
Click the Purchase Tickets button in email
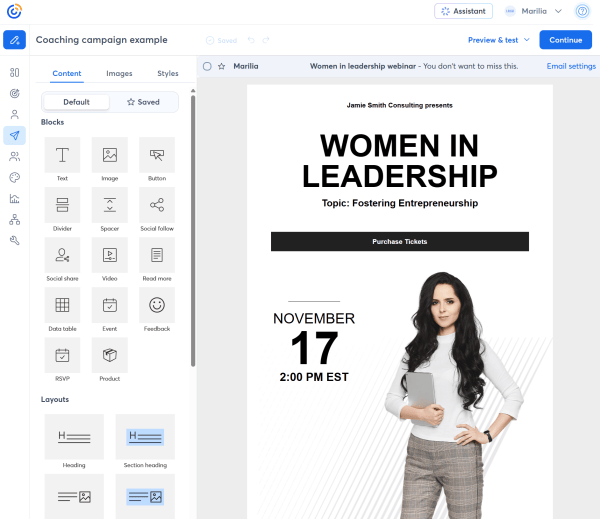click(400, 242)
